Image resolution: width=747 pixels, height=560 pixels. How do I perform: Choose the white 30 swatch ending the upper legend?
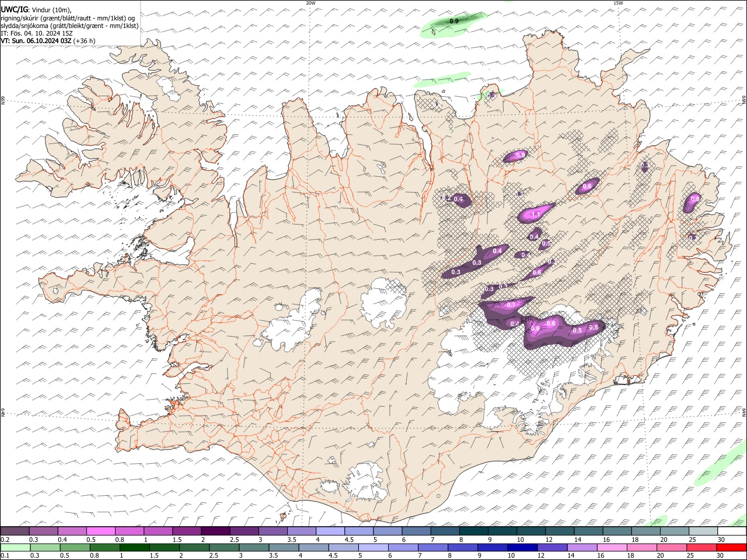pyautogui.click(x=732, y=531)
